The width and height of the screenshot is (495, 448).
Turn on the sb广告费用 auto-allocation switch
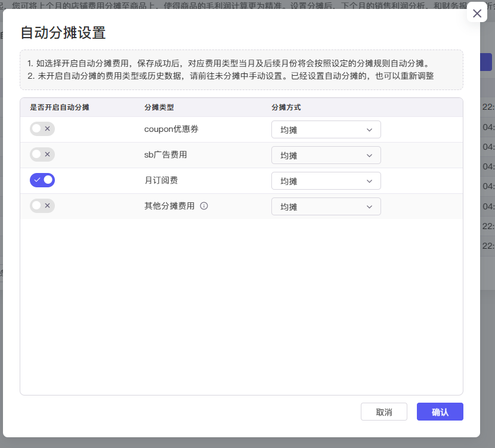click(x=42, y=155)
